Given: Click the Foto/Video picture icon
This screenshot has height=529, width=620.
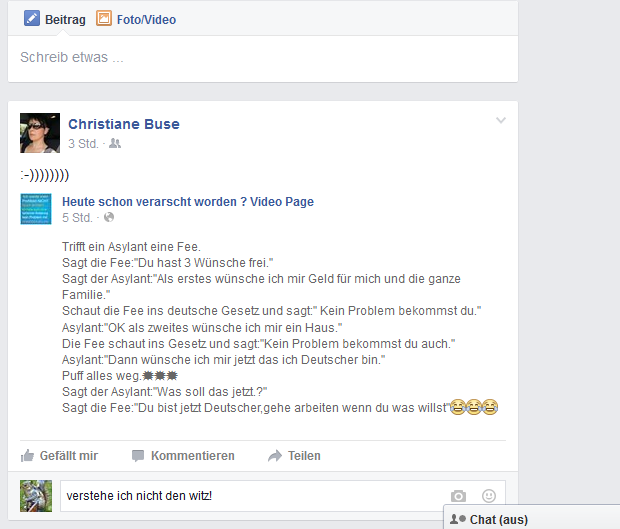Looking at the screenshot, I should pos(104,19).
